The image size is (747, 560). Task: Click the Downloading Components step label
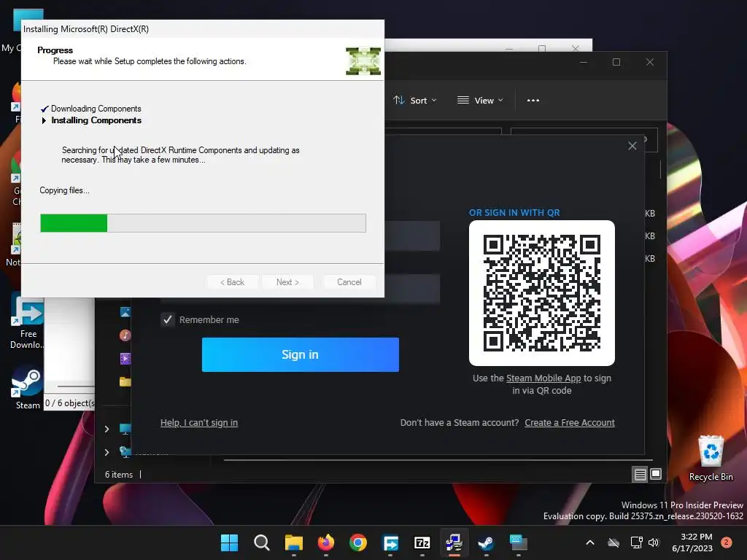click(x=96, y=109)
